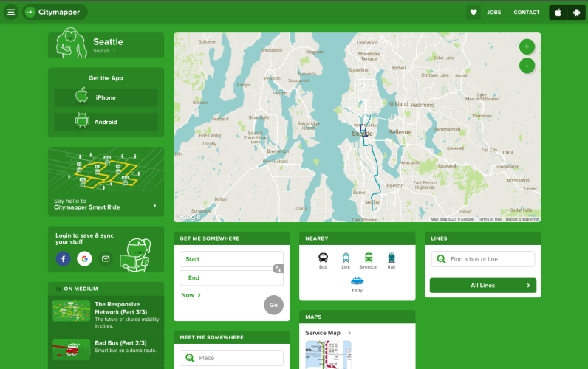Click the End input field
Viewport: 588px width, 369px height.
(231, 277)
